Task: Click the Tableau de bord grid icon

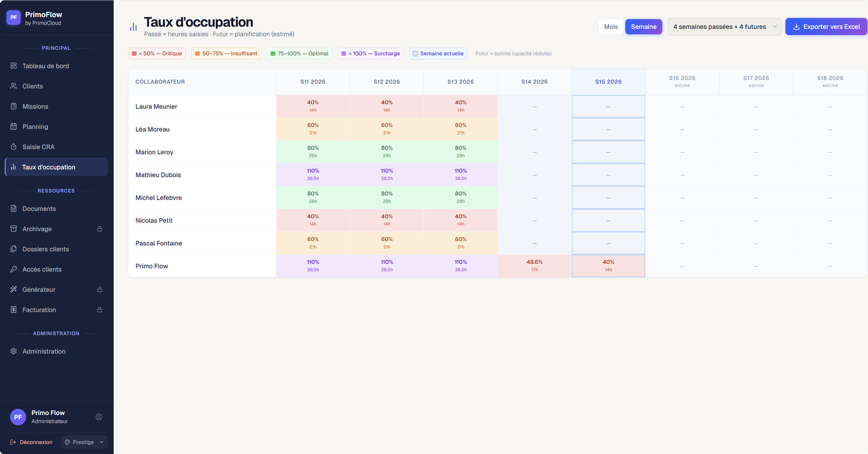Action: [x=13, y=66]
